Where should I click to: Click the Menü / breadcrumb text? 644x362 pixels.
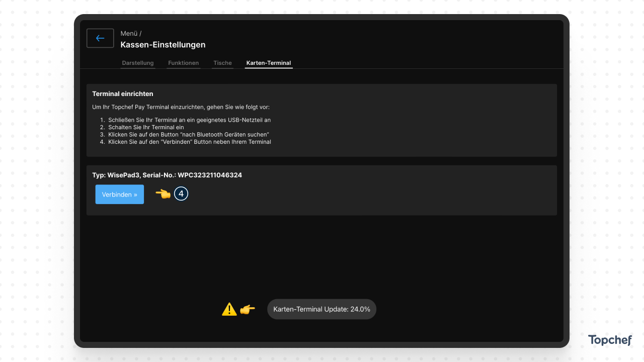131,34
